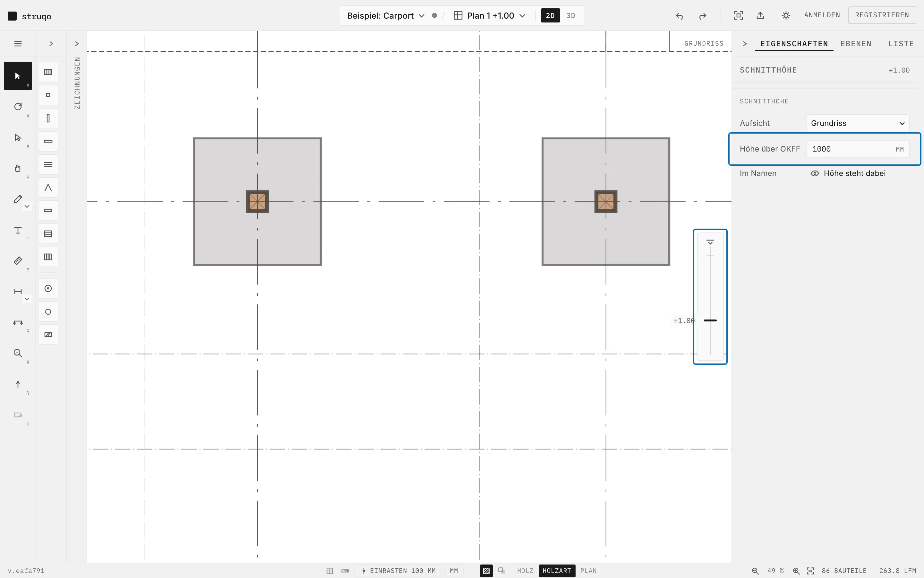Expand the pencil tool options chevron
Screen dimensions: 924x578
click(x=27, y=206)
